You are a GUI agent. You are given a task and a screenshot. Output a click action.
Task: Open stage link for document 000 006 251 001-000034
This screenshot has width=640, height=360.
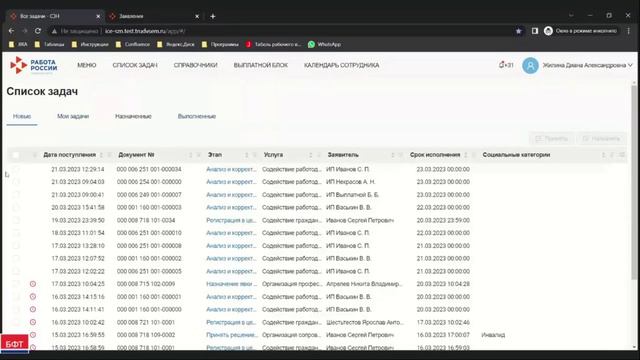tap(231, 169)
